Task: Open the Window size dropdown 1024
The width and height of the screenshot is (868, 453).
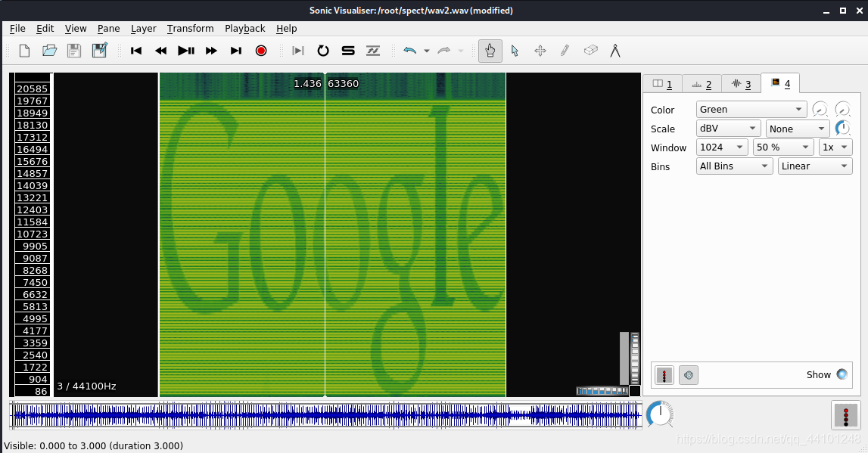Action: [722, 147]
